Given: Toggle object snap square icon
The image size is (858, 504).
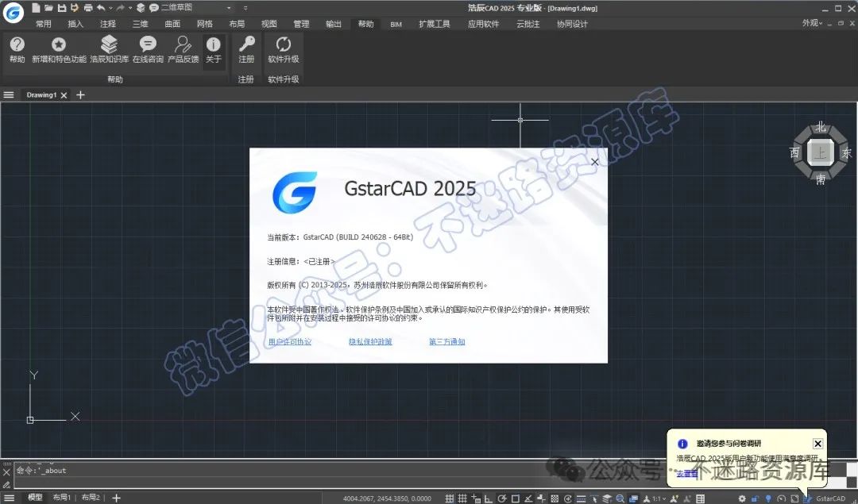Looking at the screenshot, I should click(x=516, y=498).
